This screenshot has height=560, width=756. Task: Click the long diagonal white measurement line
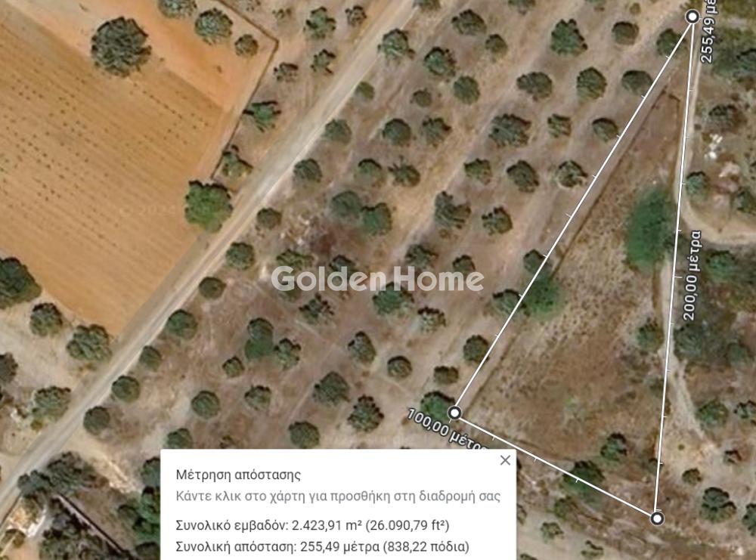(x=574, y=215)
